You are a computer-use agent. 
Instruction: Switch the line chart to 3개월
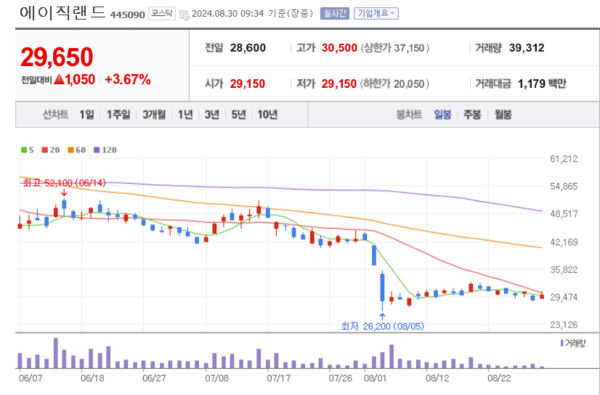click(154, 114)
